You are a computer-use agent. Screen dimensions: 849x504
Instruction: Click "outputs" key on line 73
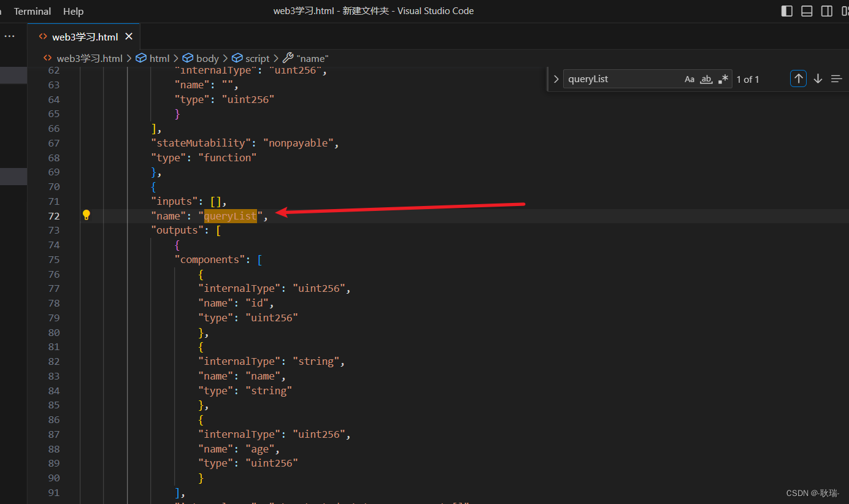[178, 230]
